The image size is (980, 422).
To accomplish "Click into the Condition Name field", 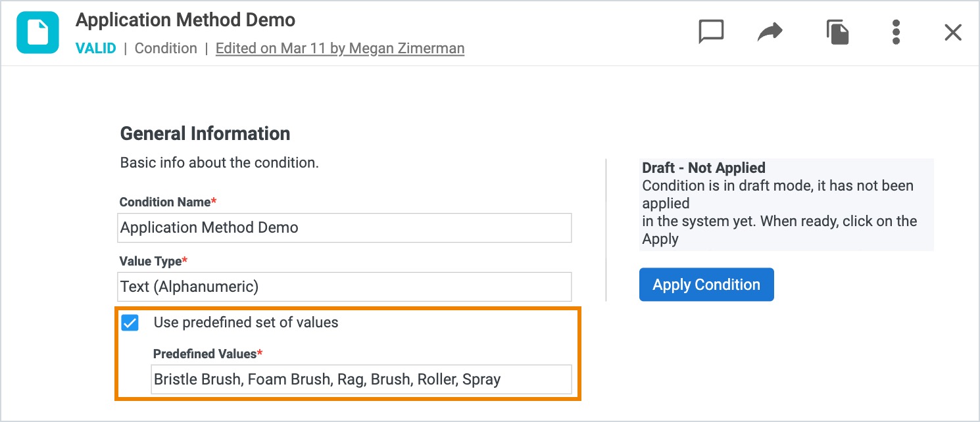I will (x=345, y=227).
